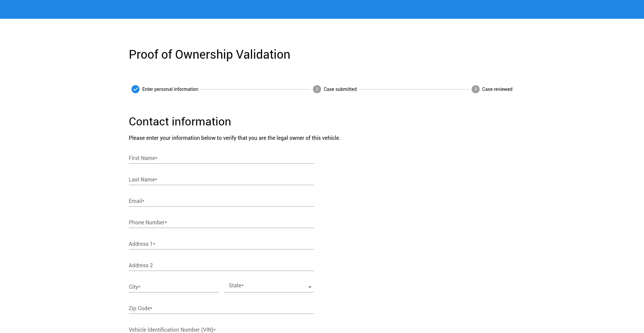Select the Address 2 input

(221, 265)
